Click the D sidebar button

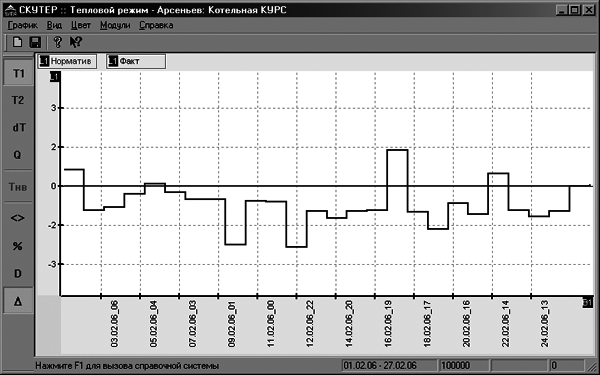[18, 274]
